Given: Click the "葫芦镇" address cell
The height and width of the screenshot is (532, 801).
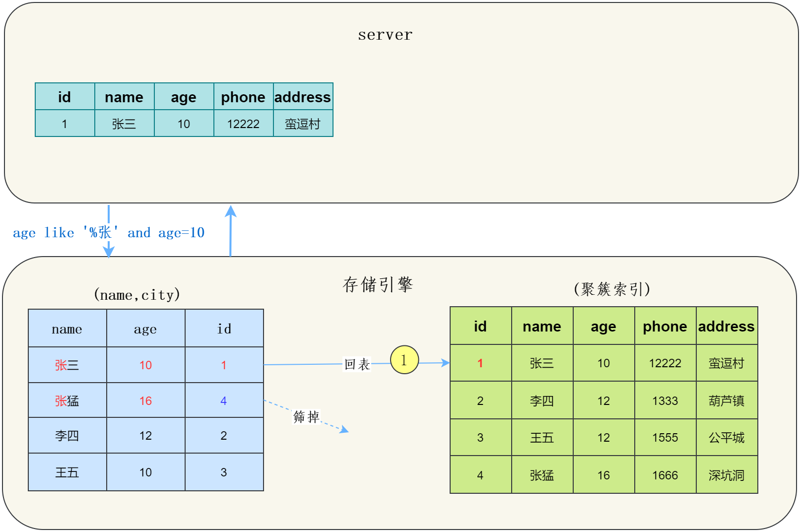Looking at the screenshot, I should (x=727, y=400).
